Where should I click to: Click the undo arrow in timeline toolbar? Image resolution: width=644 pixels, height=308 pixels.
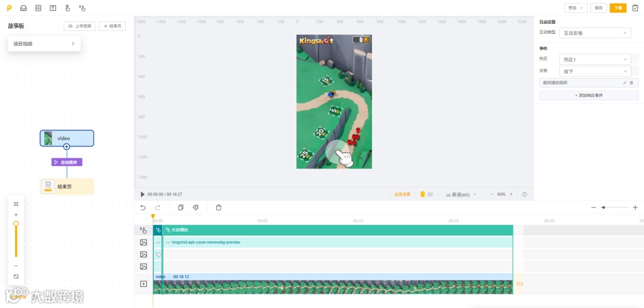coord(143,207)
